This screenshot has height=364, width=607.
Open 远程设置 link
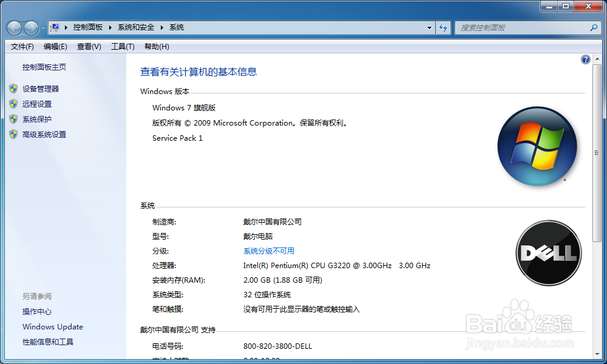37,104
